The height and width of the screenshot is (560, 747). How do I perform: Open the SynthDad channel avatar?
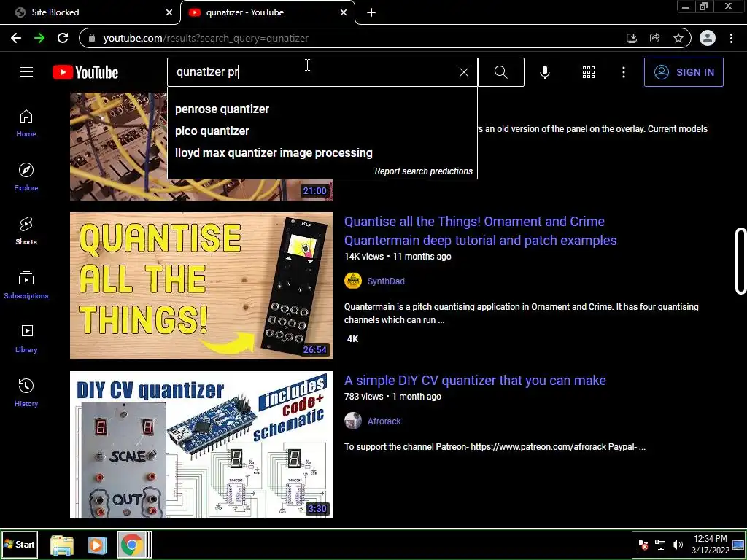353,281
